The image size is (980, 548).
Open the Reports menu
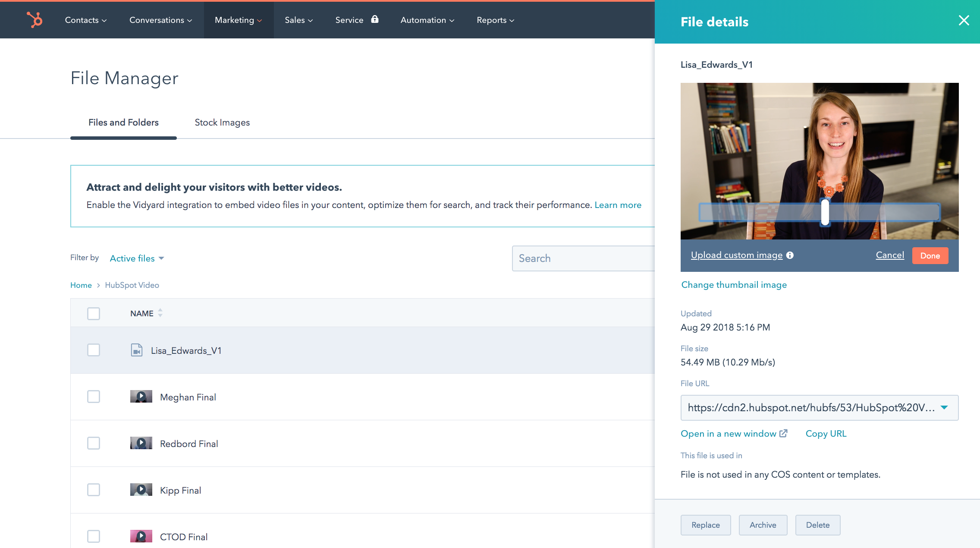coord(494,20)
